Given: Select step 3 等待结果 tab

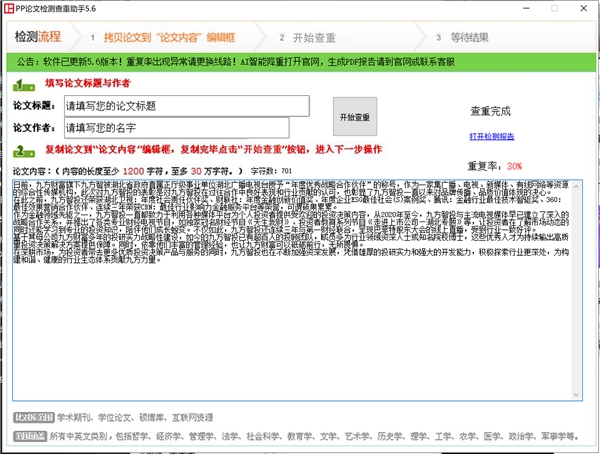Looking at the screenshot, I should [x=469, y=38].
